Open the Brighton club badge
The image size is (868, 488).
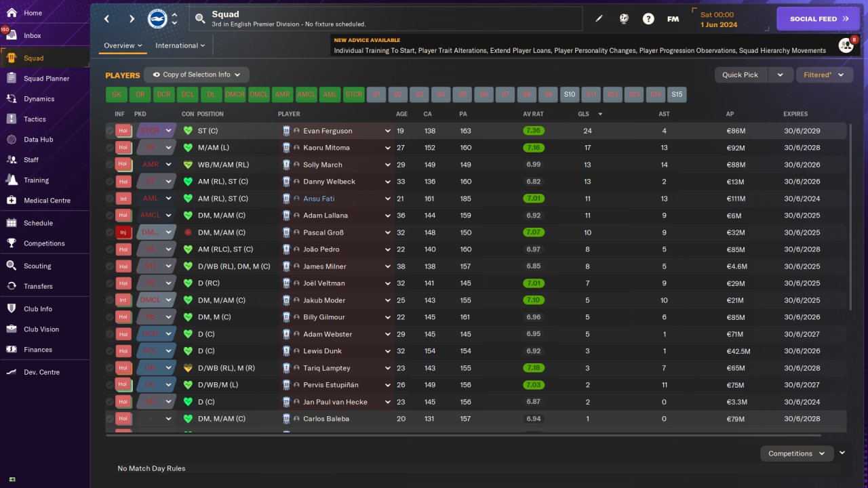(x=157, y=19)
